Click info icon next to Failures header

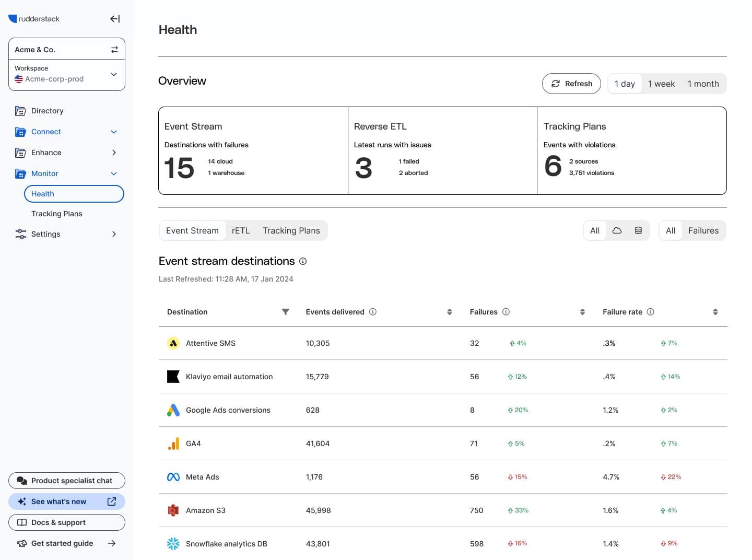pos(506,312)
